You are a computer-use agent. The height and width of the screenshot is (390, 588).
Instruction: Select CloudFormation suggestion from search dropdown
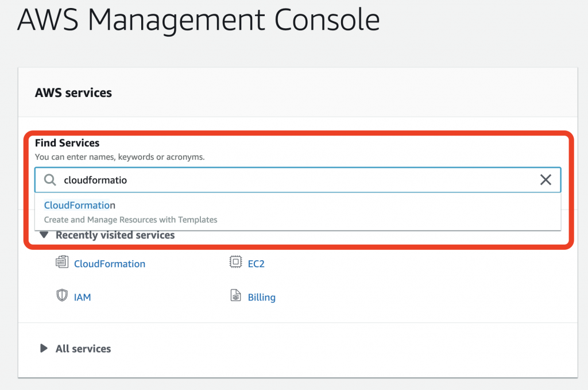(80, 205)
